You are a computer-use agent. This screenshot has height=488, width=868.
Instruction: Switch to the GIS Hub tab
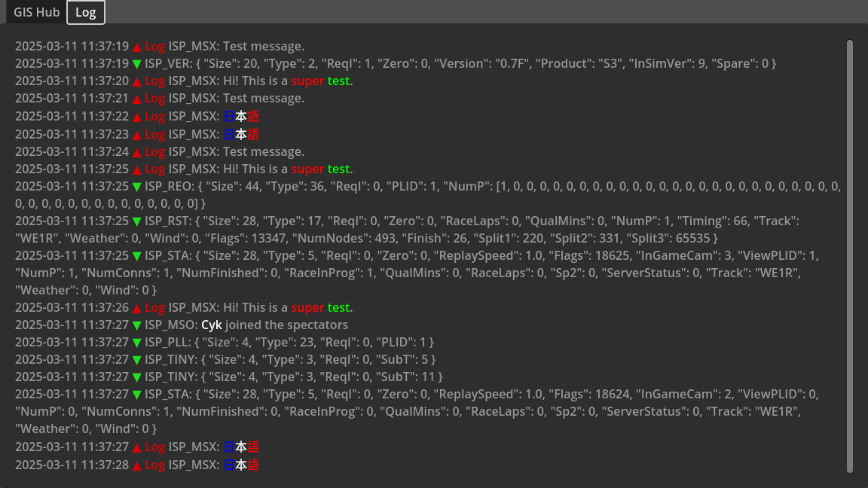pyautogui.click(x=37, y=13)
